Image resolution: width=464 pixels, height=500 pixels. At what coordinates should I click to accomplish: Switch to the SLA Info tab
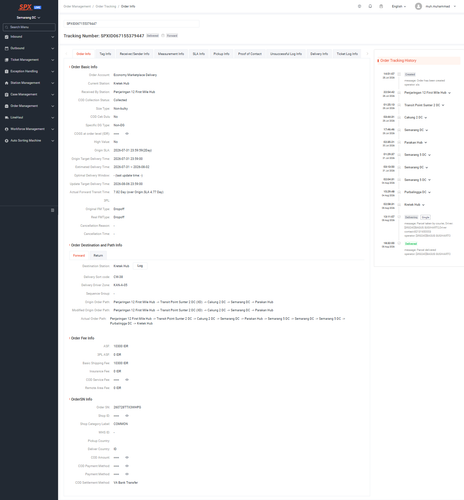pos(199,54)
